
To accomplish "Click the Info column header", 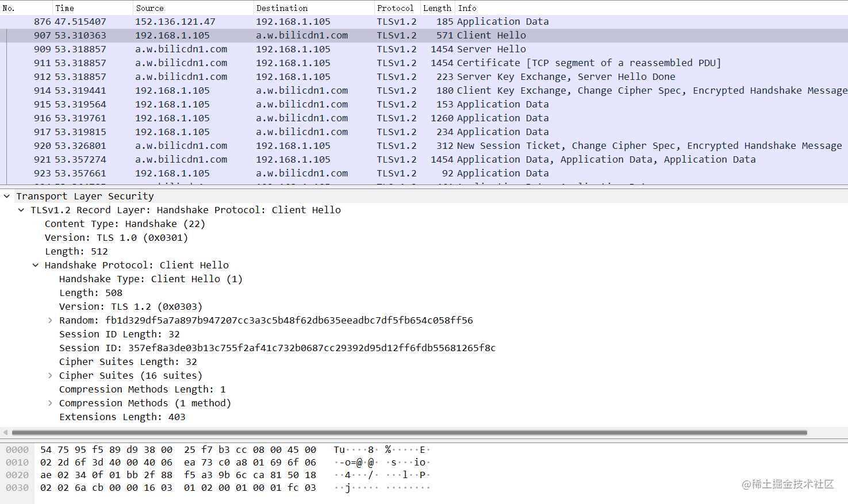I will tap(651, 8).
